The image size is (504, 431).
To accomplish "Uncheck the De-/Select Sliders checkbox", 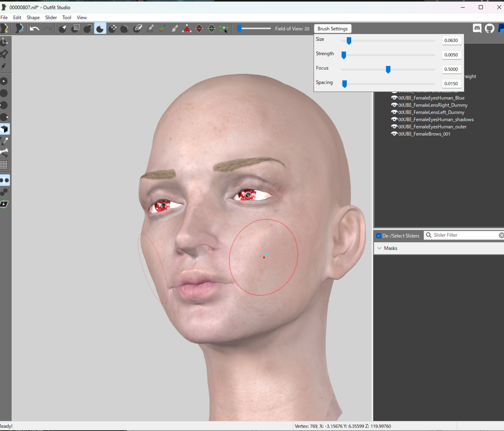I will click(378, 235).
